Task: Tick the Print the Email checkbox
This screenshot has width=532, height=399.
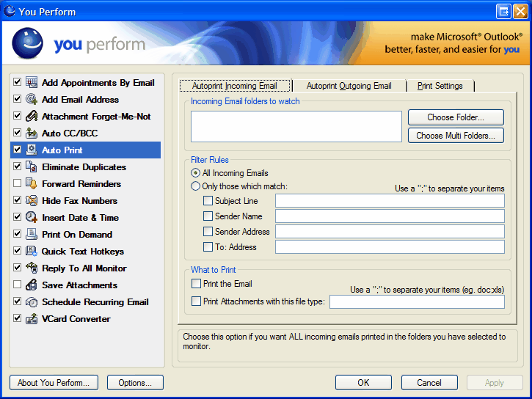Action: pyautogui.click(x=196, y=283)
